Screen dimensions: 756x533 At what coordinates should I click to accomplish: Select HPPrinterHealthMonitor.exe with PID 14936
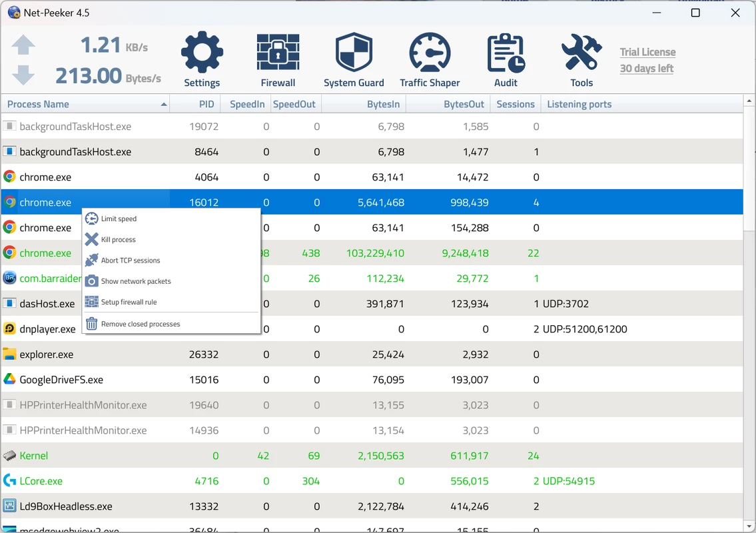[x=83, y=430]
